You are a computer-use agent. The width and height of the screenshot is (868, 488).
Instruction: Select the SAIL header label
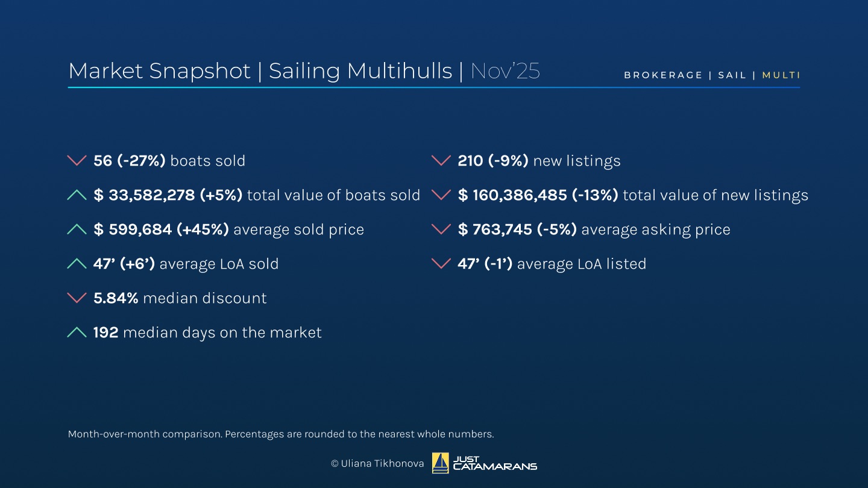732,75
